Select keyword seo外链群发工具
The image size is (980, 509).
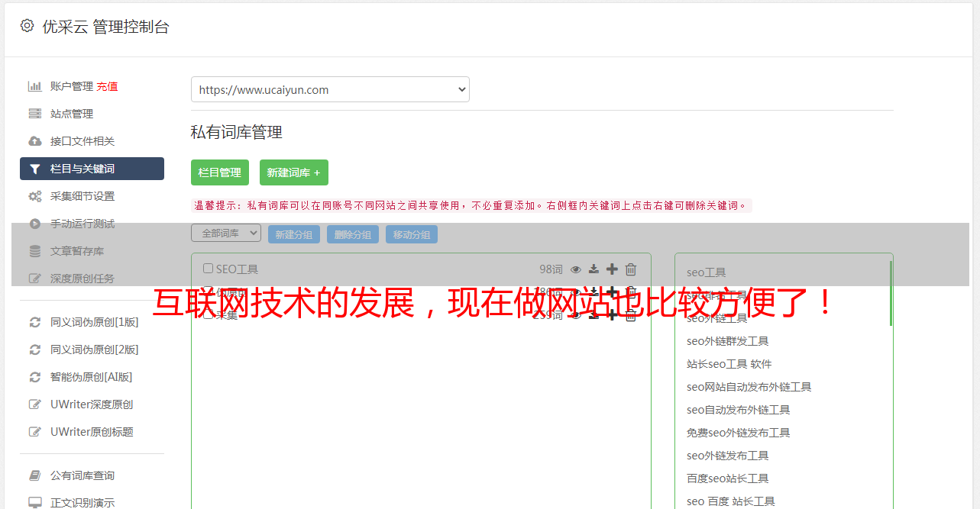pyautogui.click(x=728, y=341)
